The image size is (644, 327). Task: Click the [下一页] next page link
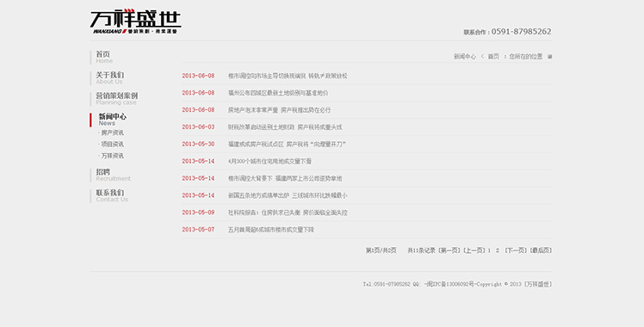(x=516, y=250)
